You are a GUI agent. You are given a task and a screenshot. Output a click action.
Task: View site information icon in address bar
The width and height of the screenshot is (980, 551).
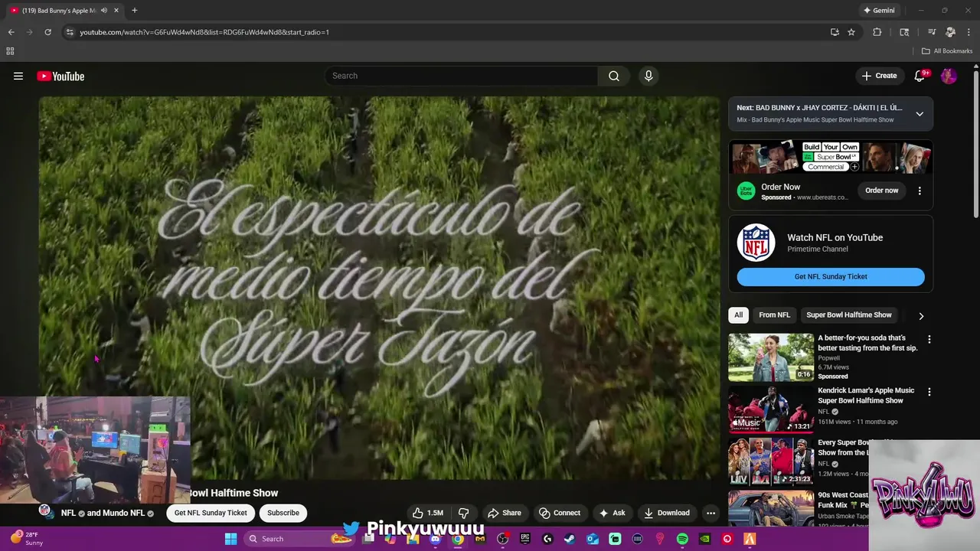pyautogui.click(x=69, y=32)
